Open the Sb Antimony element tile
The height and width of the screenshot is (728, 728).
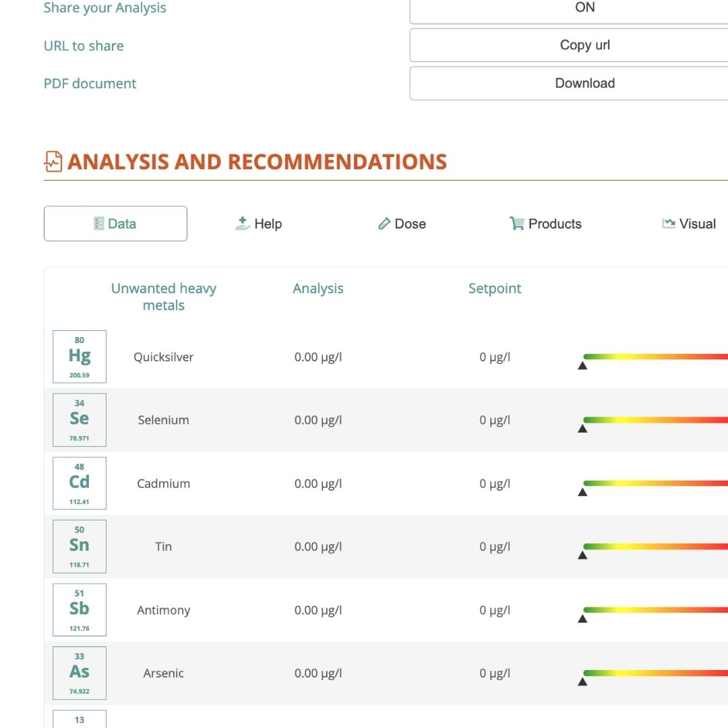(x=80, y=610)
